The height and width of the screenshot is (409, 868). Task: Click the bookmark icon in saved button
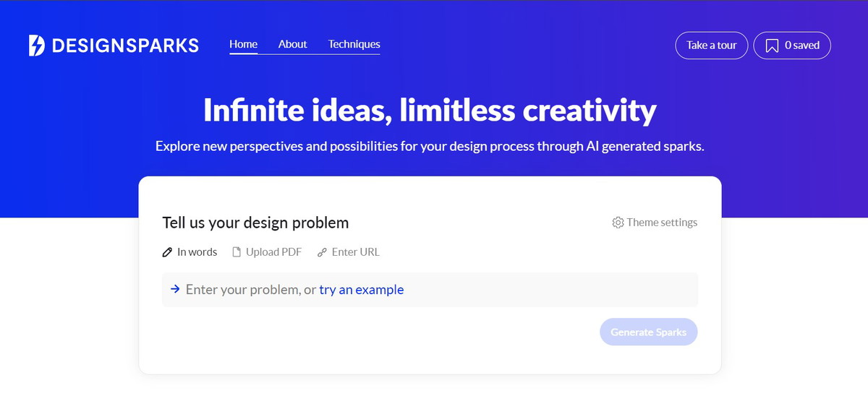(772, 46)
